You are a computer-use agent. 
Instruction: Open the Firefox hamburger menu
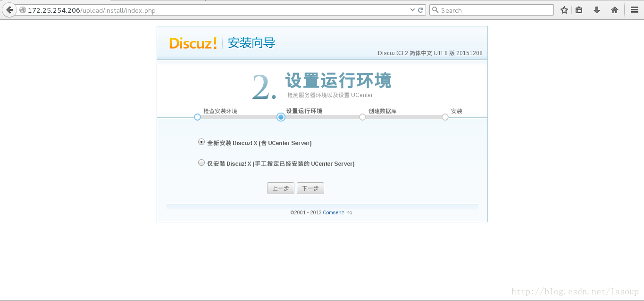(635, 10)
